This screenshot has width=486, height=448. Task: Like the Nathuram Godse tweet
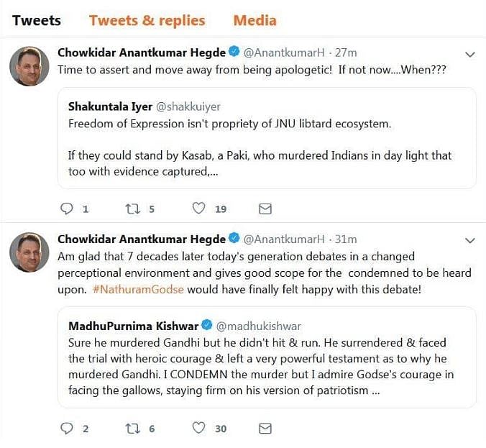(x=199, y=428)
